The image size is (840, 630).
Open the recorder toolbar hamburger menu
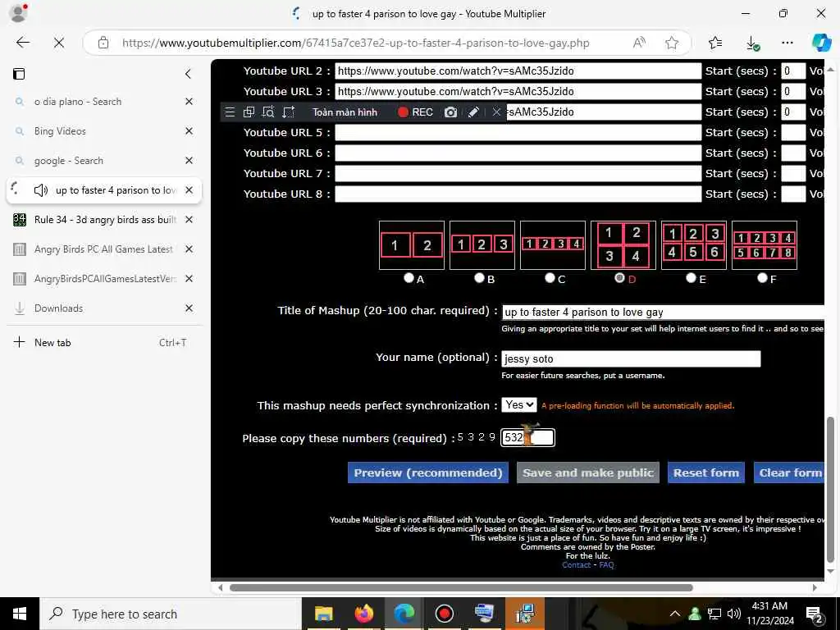point(230,112)
